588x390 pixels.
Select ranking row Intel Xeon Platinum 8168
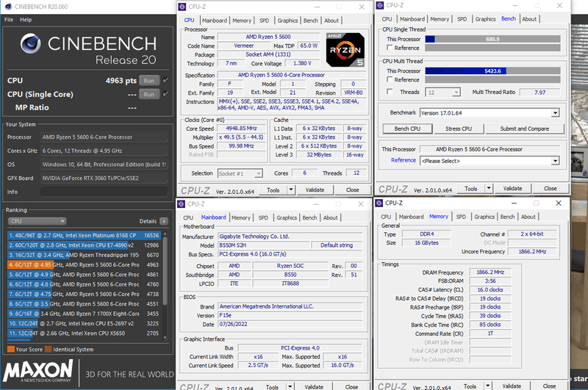click(x=84, y=235)
